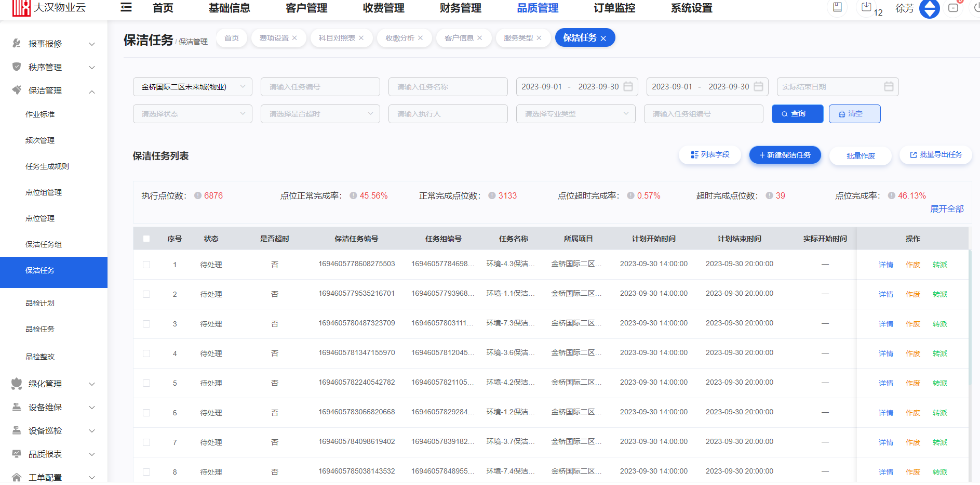The width and height of the screenshot is (980, 485).
Task: Check the checkbox for row 5
Action: click(146, 383)
